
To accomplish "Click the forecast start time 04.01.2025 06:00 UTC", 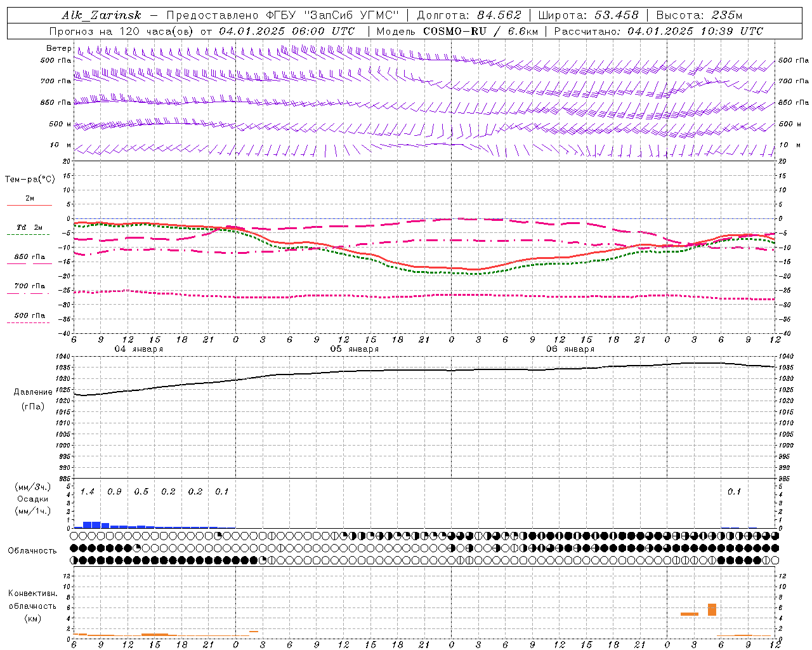I will click(x=287, y=31).
